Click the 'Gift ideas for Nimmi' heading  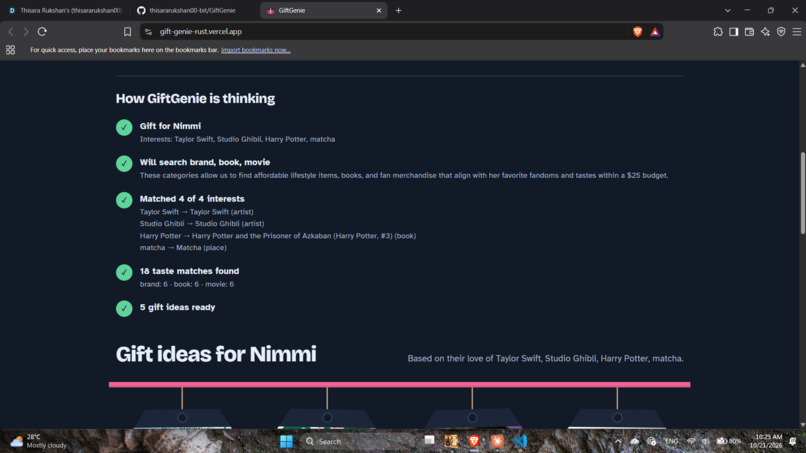click(216, 354)
